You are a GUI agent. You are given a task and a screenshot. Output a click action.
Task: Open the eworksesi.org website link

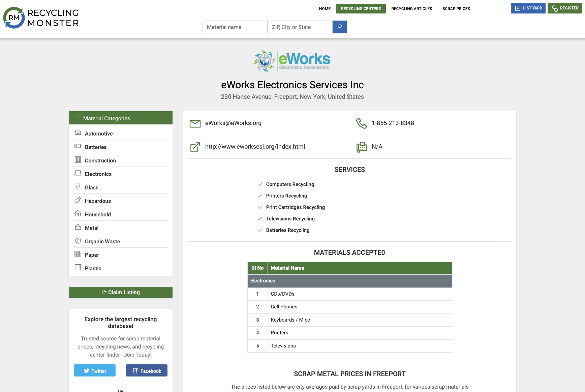255,147
